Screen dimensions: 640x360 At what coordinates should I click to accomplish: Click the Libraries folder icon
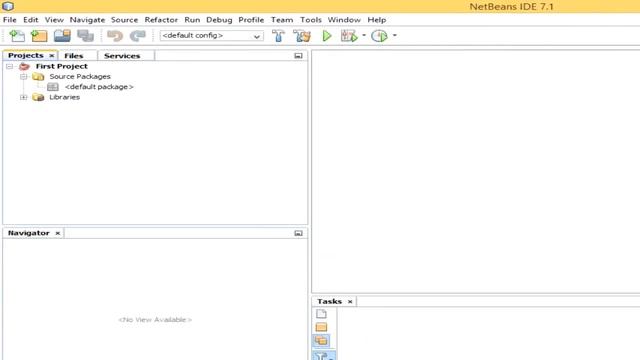pyautogui.click(x=38, y=97)
